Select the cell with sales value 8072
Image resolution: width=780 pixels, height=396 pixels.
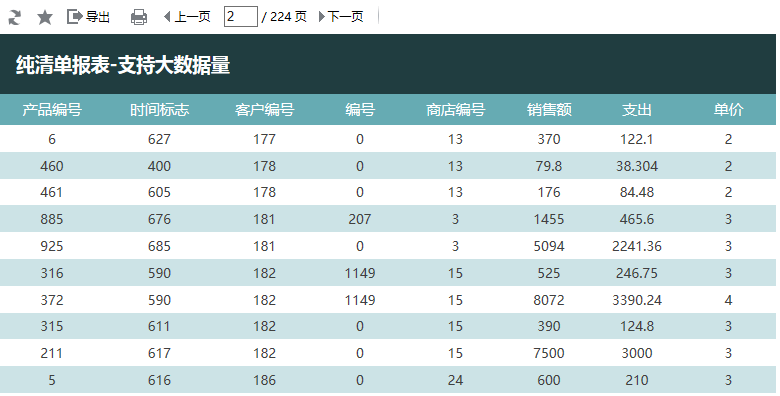click(549, 300)
